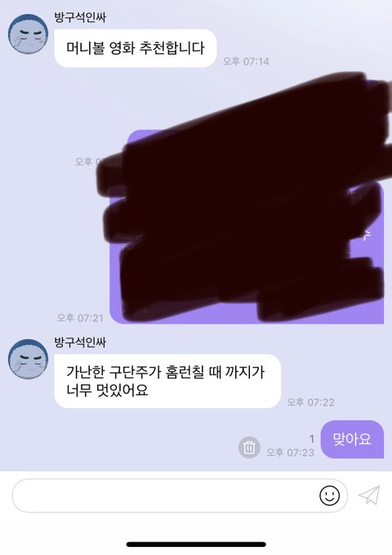Tap the 오후 07:23 timestamp
The height and width of the screenshot is (555, 392).
pos(290,452)
